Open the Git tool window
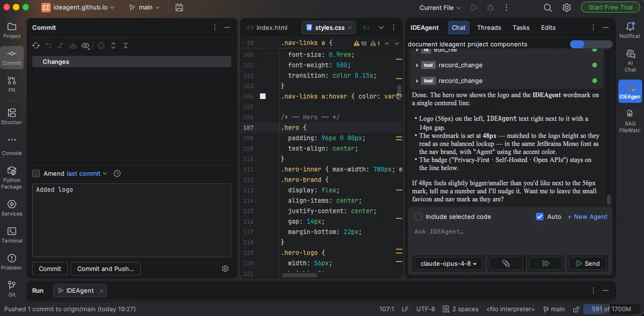The height and width of the screenshot is (316, 644). point(12,289)
